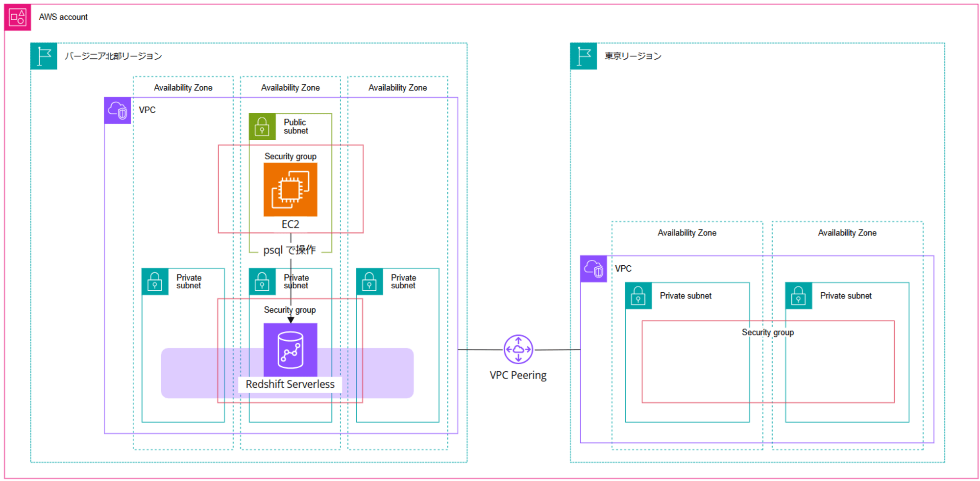Select right Private subnet text in Tokyo
This screenshot has width=980, height=481.
[846, 296]
